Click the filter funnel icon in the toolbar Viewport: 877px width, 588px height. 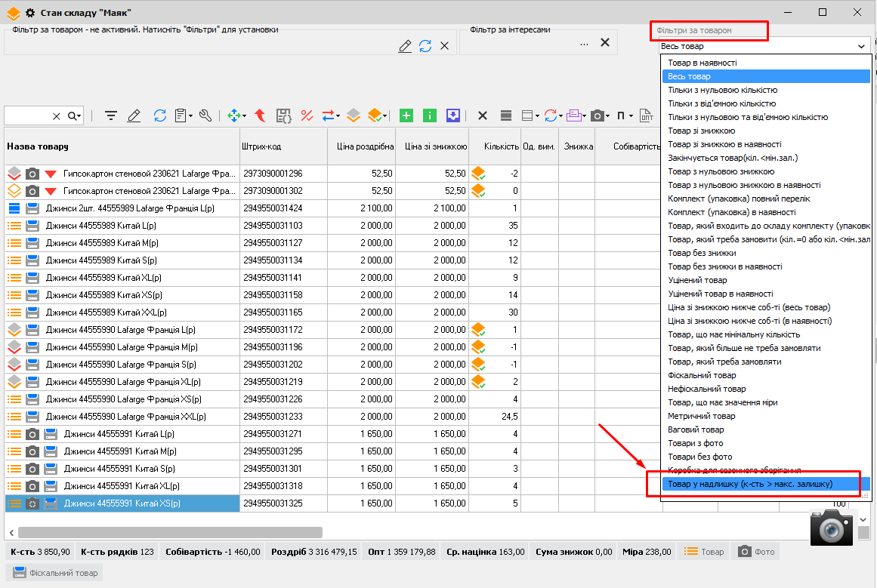click(x=111, y=115)
